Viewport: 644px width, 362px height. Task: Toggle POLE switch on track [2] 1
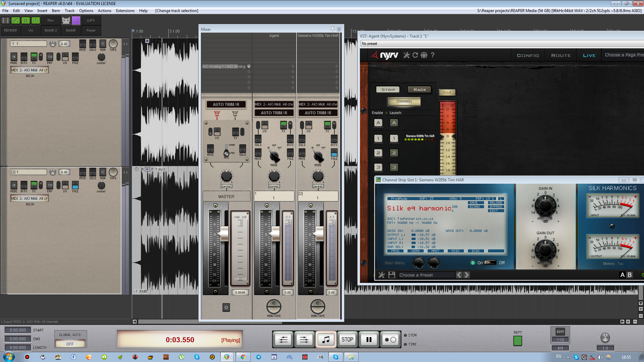tap(75, 185)
